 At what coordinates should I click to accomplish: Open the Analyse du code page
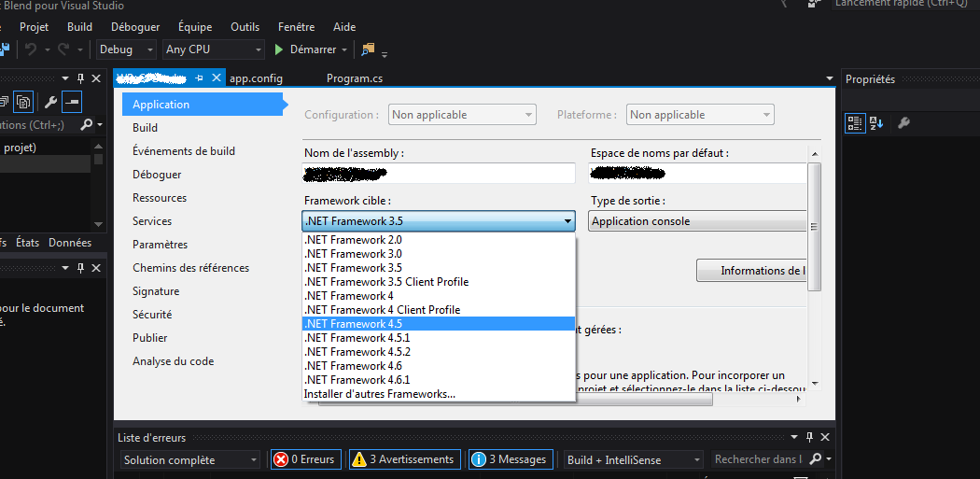point(173,360)
